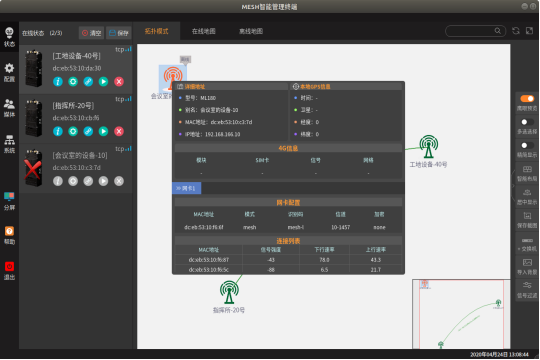Click the search magnifier icon

click(498, 31)
